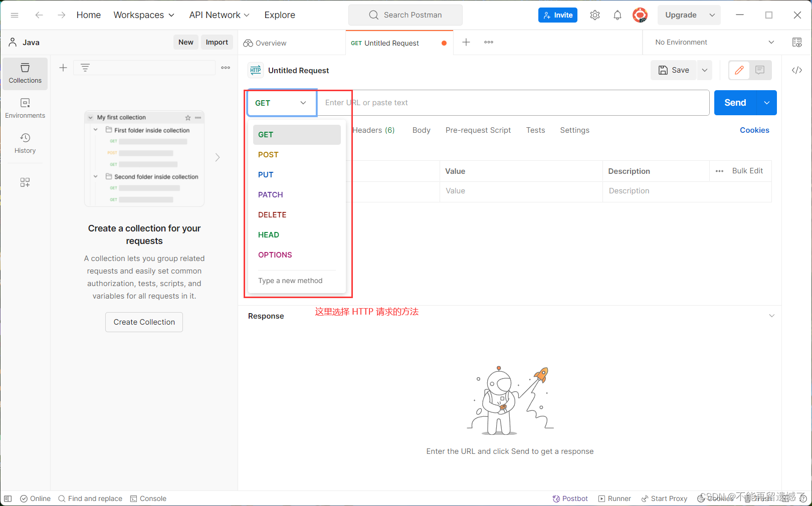
Task: Open the environment quick look icon
Action: [797, 42]
